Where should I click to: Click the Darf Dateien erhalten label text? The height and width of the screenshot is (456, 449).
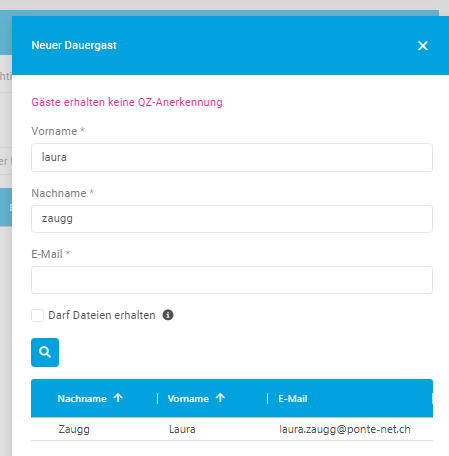102,315
